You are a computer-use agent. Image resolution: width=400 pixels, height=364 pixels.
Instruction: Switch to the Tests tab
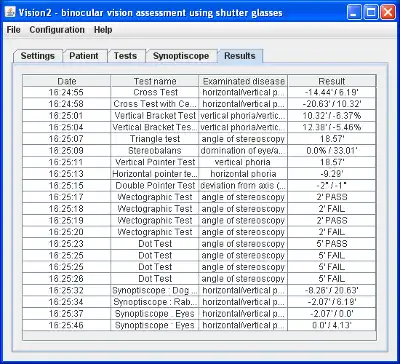[125, 56]
